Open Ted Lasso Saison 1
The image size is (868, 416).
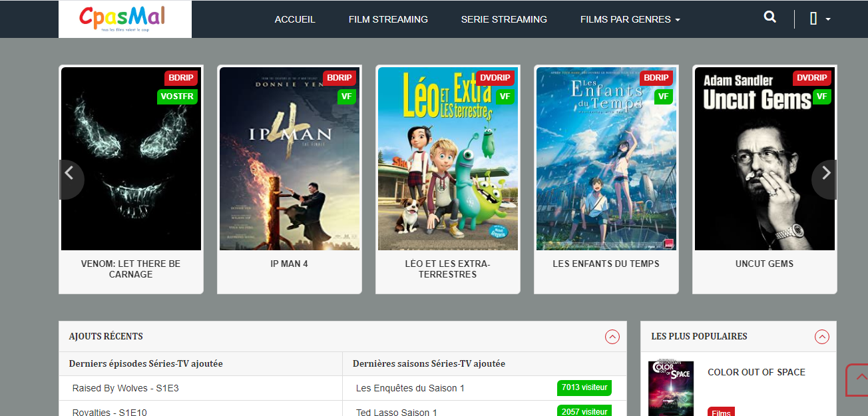point(397,412)
